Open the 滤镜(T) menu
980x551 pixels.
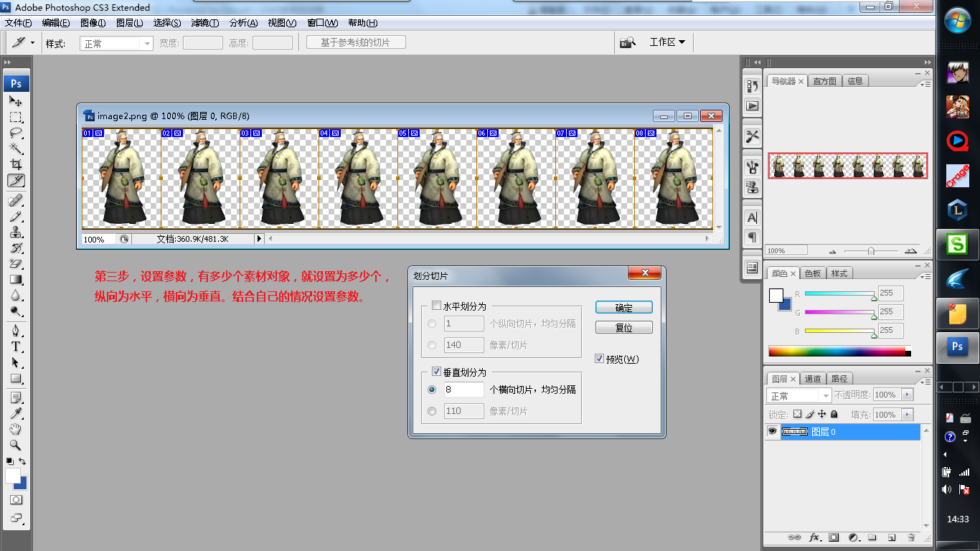tap(205, 23)
